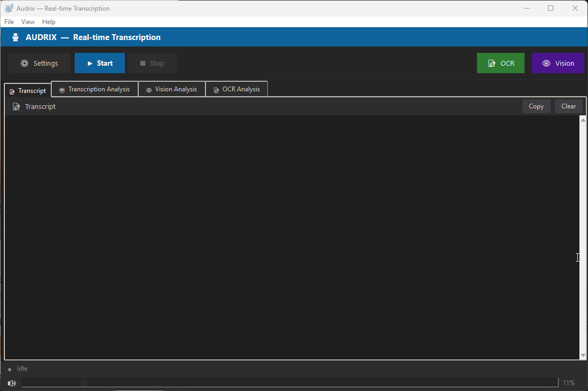
Task: Close the Audrix window
Action: click(575, 8)
